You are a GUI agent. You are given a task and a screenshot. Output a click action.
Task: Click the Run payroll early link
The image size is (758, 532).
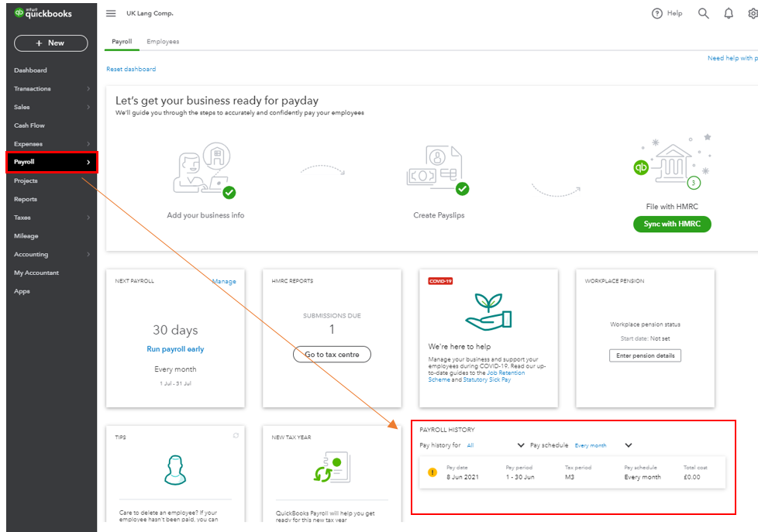(175, 349)
